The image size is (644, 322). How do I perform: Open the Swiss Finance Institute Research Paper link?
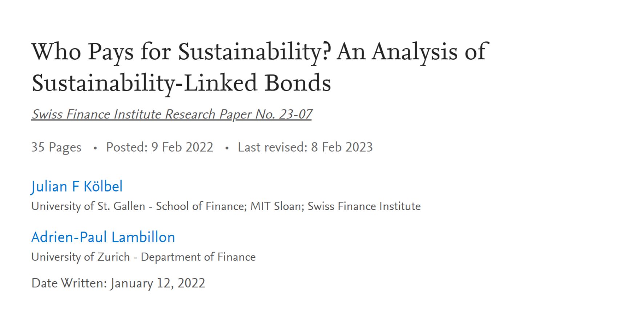point(172,114)
